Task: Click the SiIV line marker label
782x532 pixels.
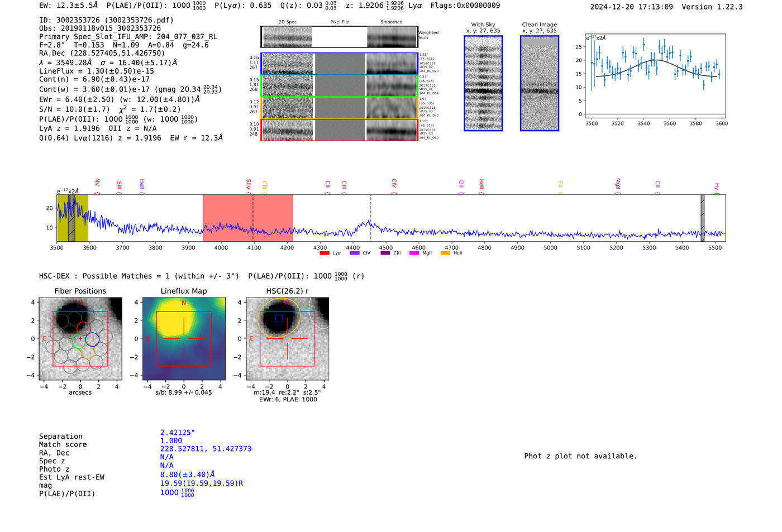Action: point(249,184)
